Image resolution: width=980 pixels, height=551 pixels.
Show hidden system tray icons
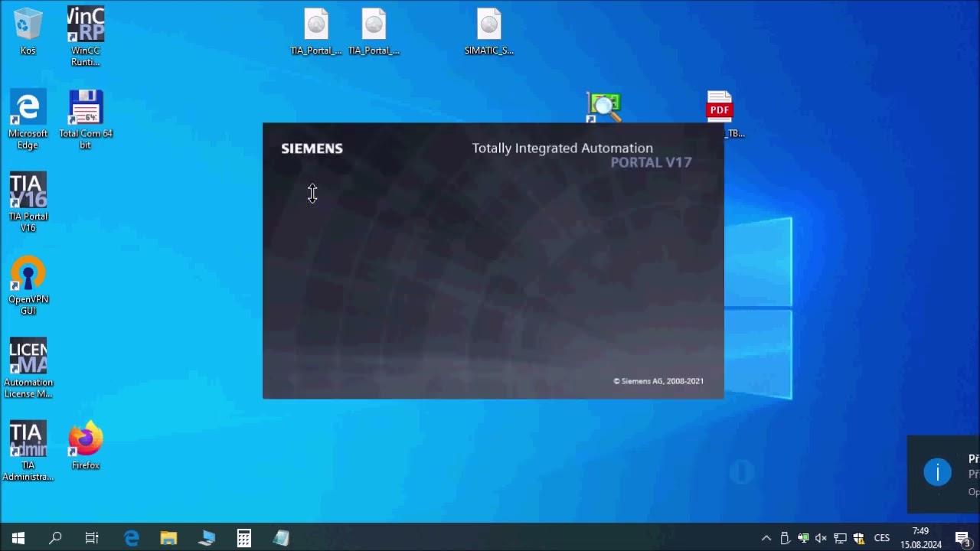click(x=766, y=538)
